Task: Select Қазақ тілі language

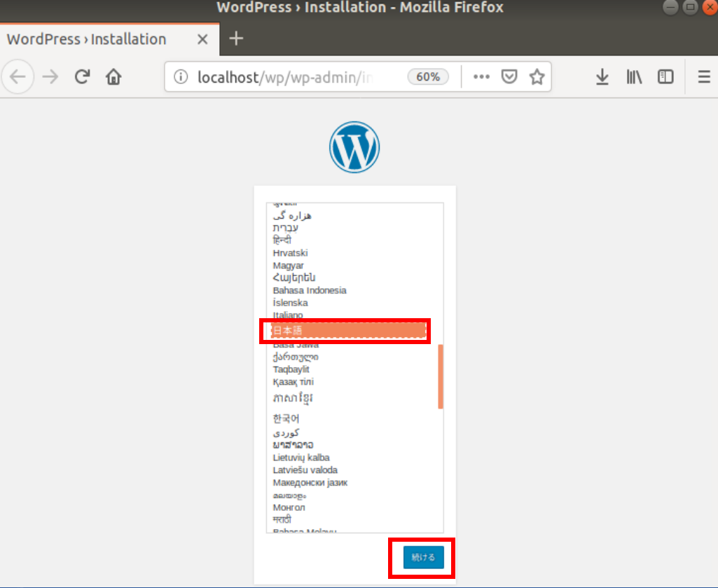Action: click(x=293, y=382)
